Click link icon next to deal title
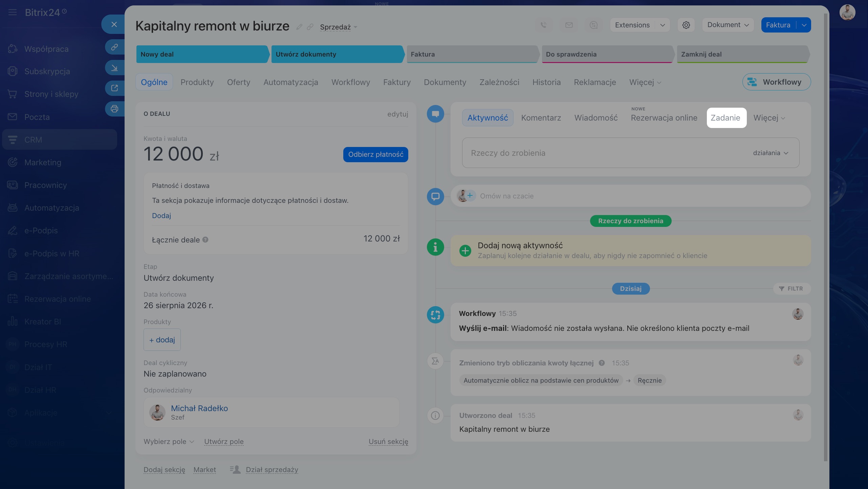 pos(310,27)
